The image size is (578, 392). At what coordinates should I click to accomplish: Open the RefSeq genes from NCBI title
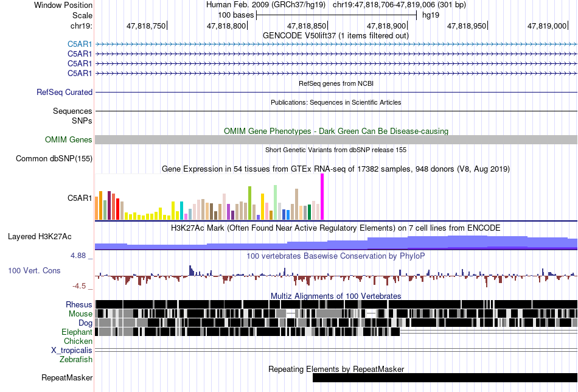coord(336,84)
